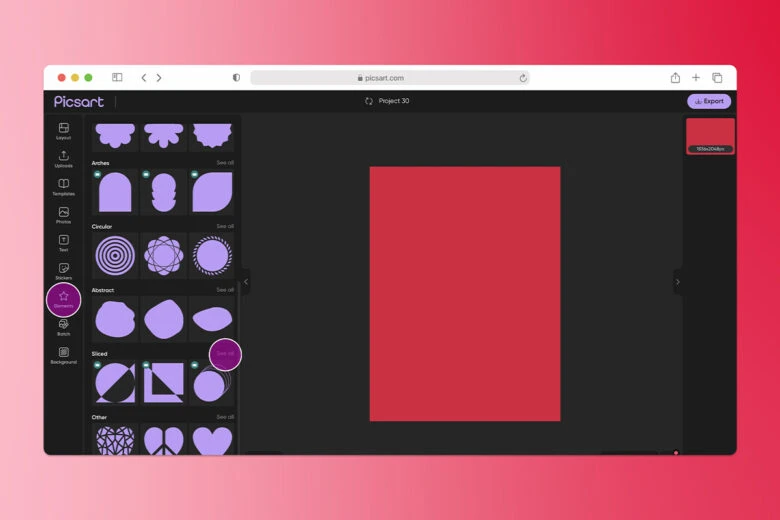The width and height of the screenshot is (780, 520).
Task: Click the Elements tab in sidebar
Action: 63,298
